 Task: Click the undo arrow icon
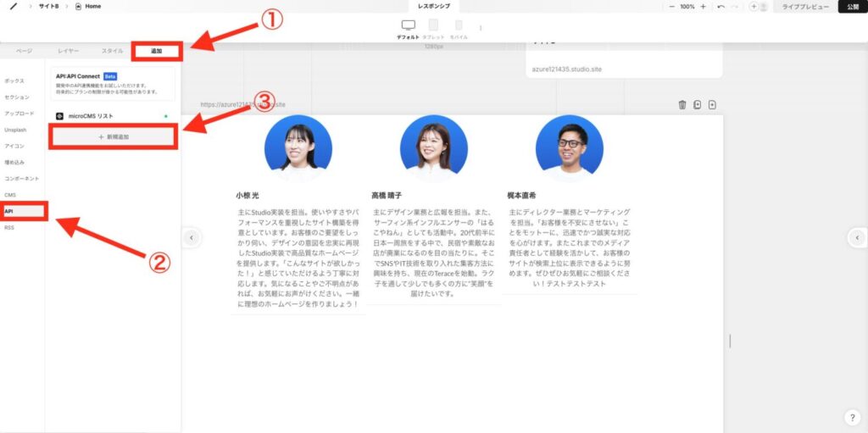721,6
